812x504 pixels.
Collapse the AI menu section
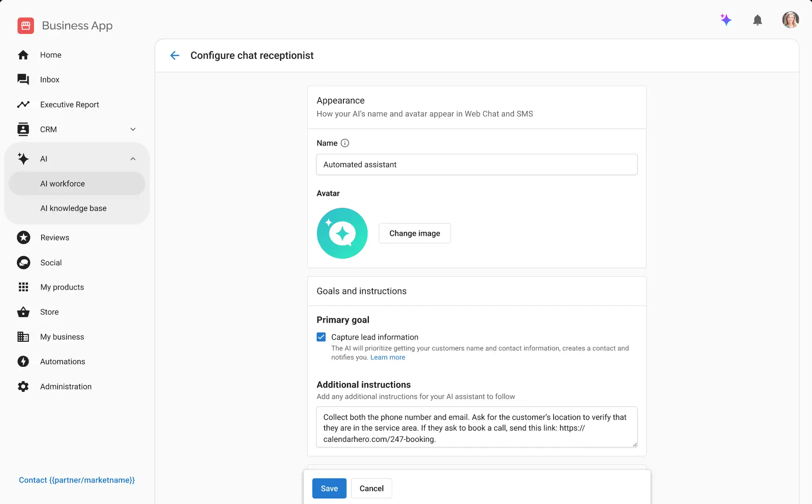tap(133, 159)
